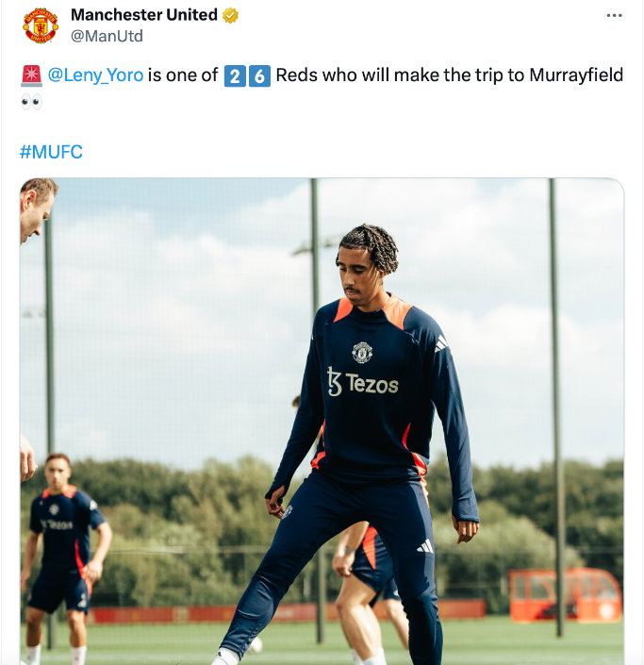Image resolution: width=644 pixels, height=665 pixels.
Task: Click the Adidas stripes on the sleeve shoulder
Action: coord(441,343)
